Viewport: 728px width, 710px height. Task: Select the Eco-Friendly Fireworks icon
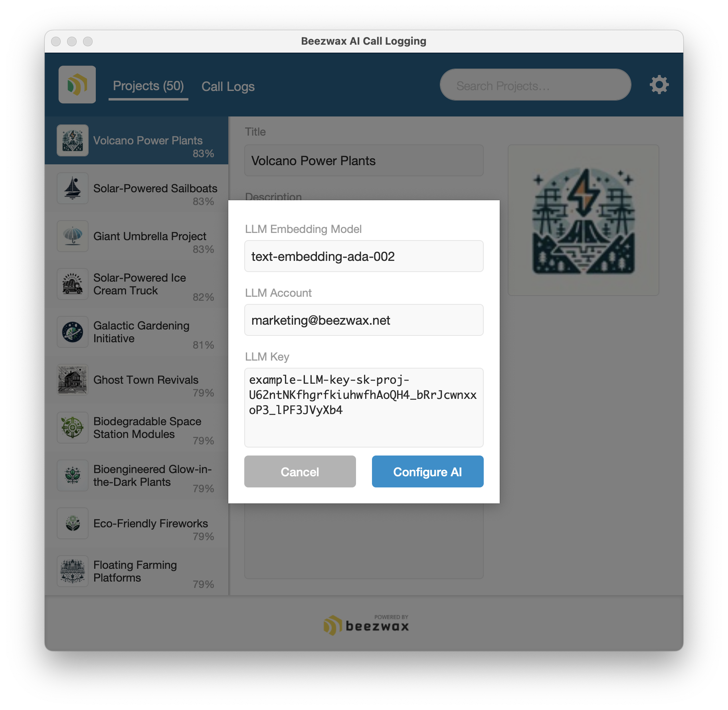tap(73, 523)
